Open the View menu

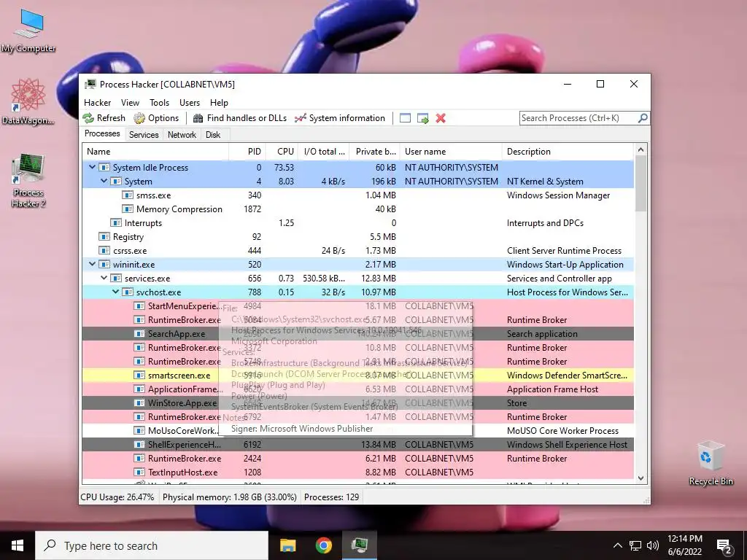130,102
